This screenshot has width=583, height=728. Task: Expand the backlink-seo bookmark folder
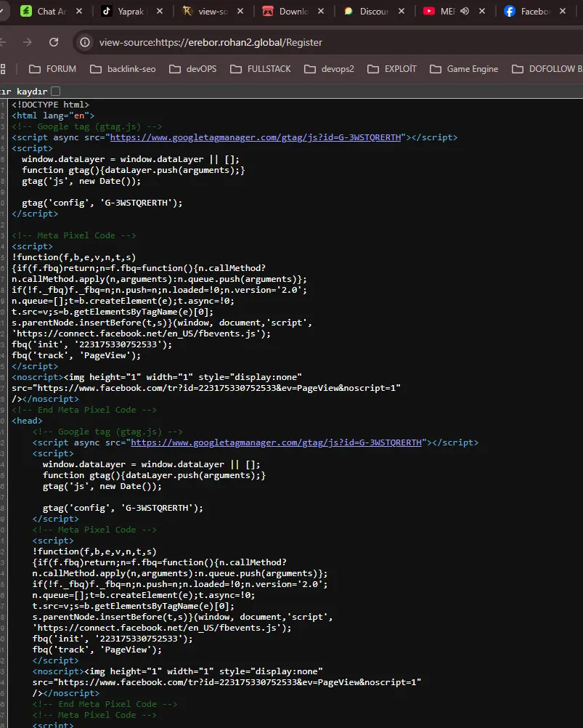(123, 69)
